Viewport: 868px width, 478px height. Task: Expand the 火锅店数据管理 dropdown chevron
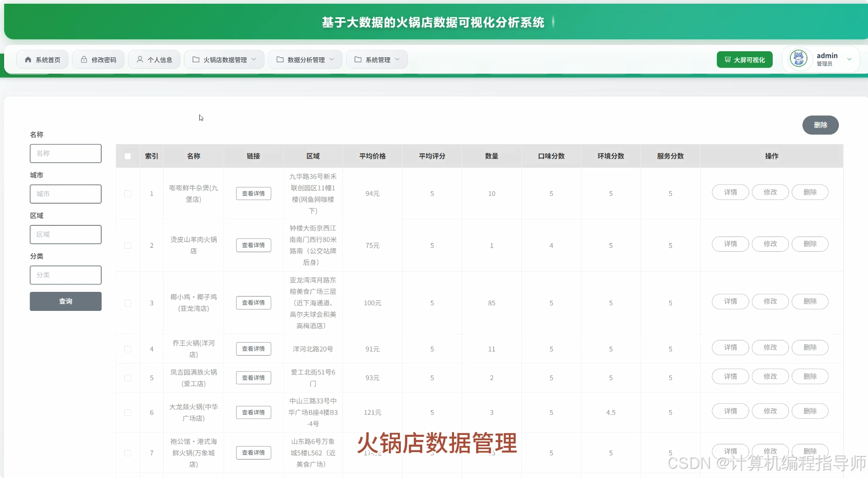click(254, 60)
